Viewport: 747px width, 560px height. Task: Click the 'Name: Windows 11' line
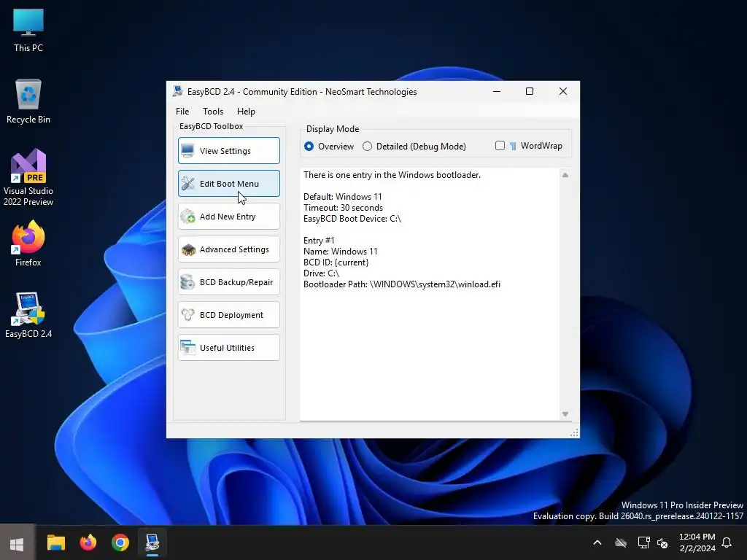point(340,252)
